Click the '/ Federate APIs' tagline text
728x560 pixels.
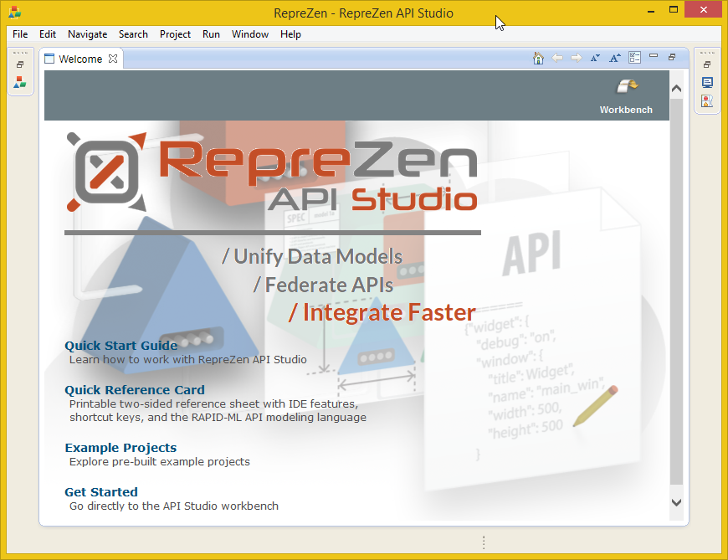323,285
